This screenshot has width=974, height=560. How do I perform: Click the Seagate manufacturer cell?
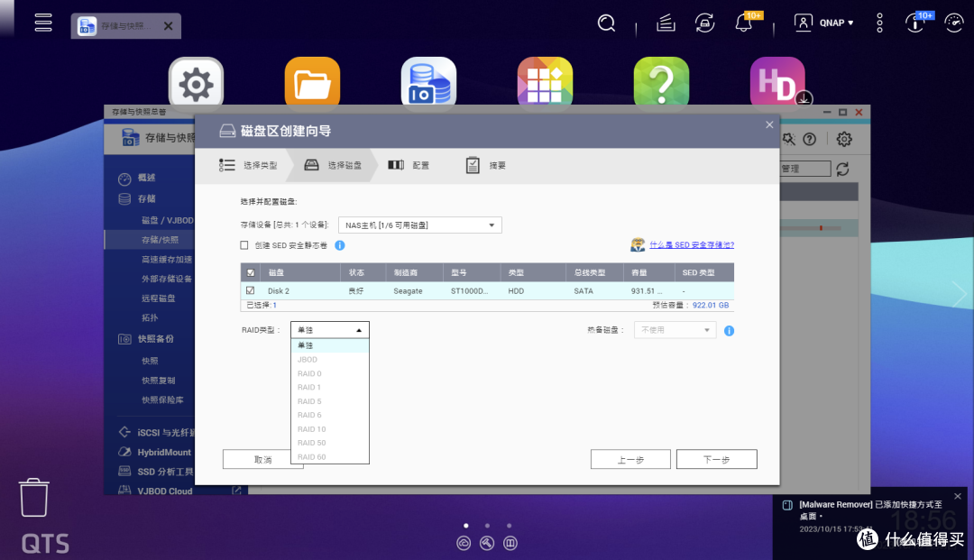(x=408, y=291)
